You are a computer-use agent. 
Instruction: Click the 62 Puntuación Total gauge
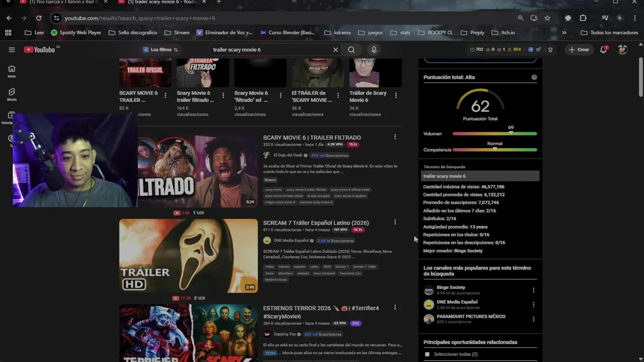480,106
